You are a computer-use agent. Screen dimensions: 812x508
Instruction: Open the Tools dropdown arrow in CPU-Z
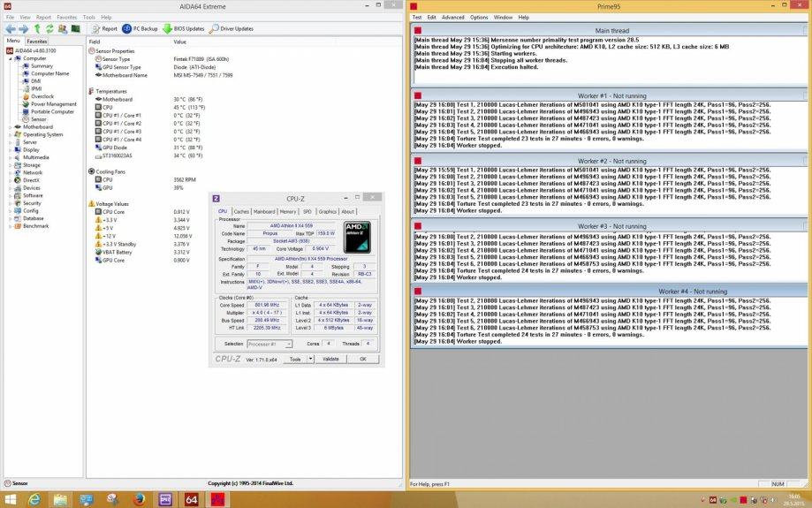pyautogui.click(x=311, y=359)
